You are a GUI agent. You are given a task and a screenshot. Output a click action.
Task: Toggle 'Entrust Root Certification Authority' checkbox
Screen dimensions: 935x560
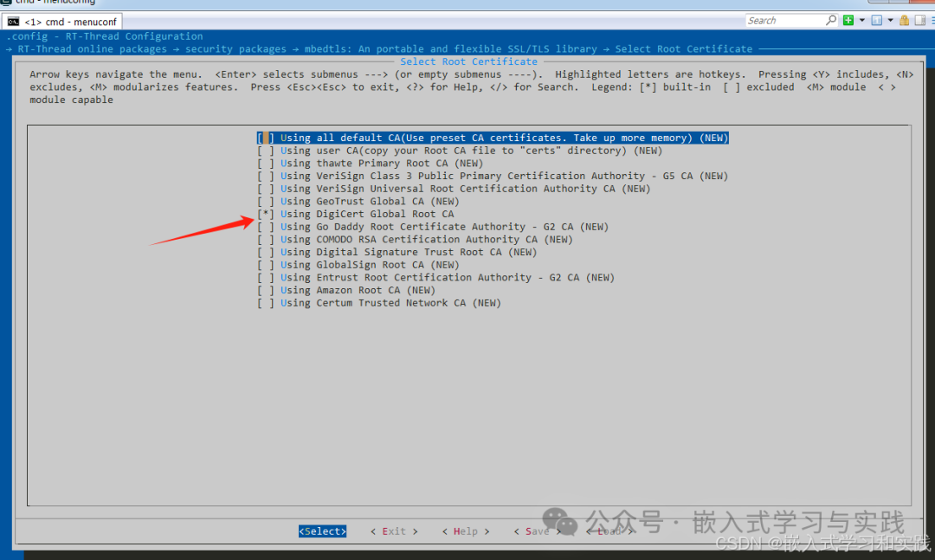click(266, 277)
